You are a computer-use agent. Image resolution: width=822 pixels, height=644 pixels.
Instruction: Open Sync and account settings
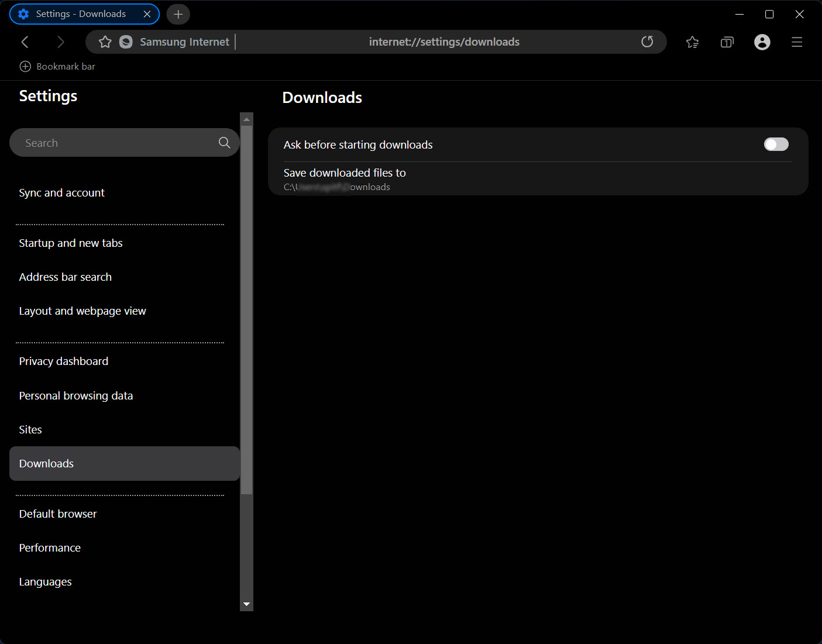62,193
